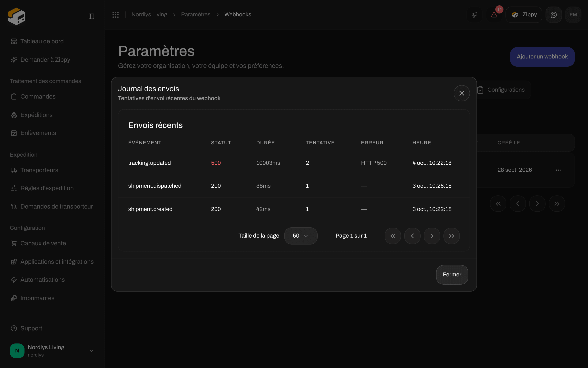Switch to the Configurations tab
Viewport: 588px width, 368px height.
tap(501, 90)
